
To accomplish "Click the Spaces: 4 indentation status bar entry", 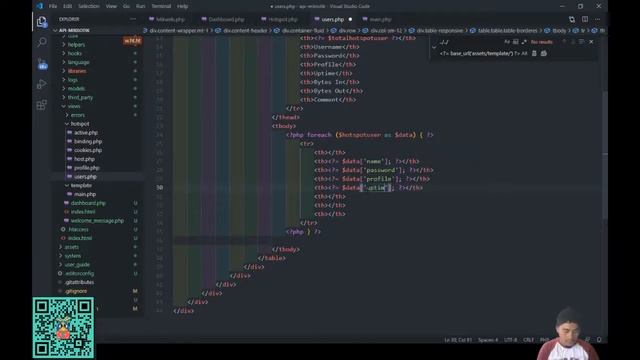I will click(x=488, y=340).
